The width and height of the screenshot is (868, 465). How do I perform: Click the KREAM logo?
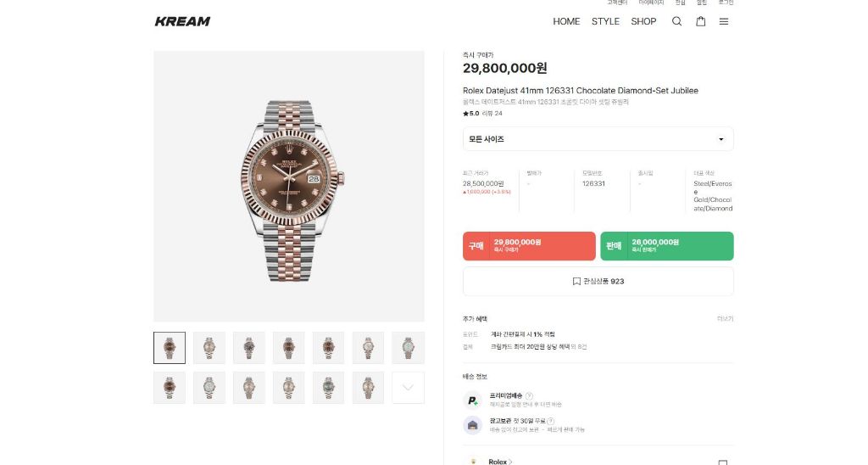pyautogui.click(x=182, y=21)
